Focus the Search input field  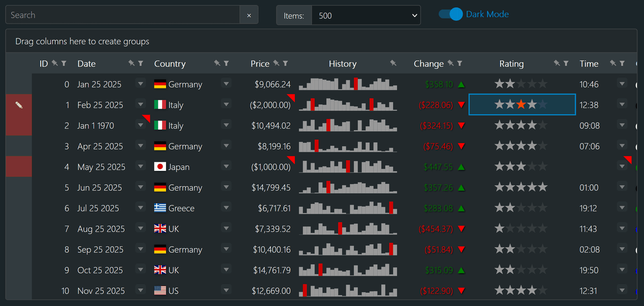[123, 15]
